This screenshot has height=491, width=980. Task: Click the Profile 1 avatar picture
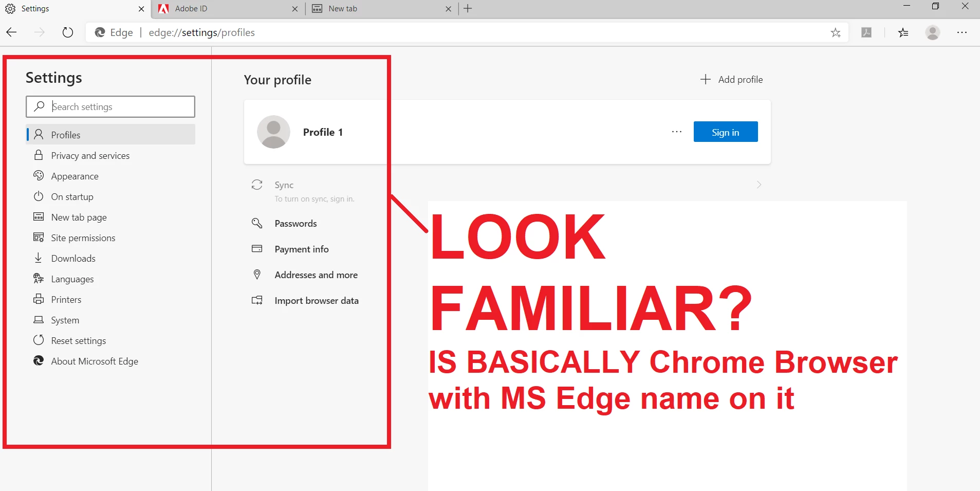[273, 132]
